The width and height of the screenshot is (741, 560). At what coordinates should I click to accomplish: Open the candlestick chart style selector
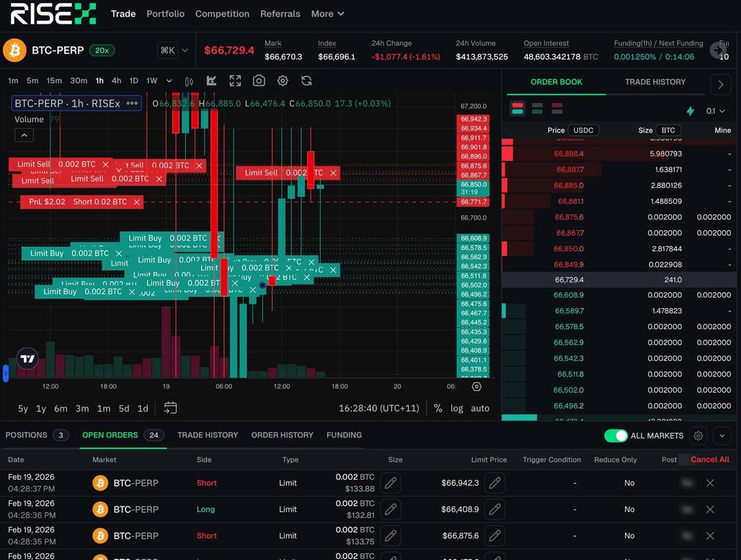(189, 81)
